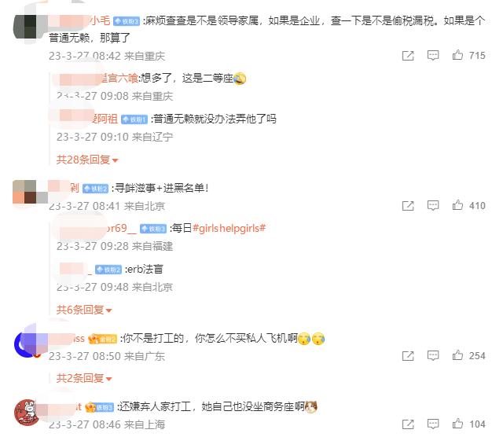Share the comment posted from 重庆 at 08:42

(408, 56)
